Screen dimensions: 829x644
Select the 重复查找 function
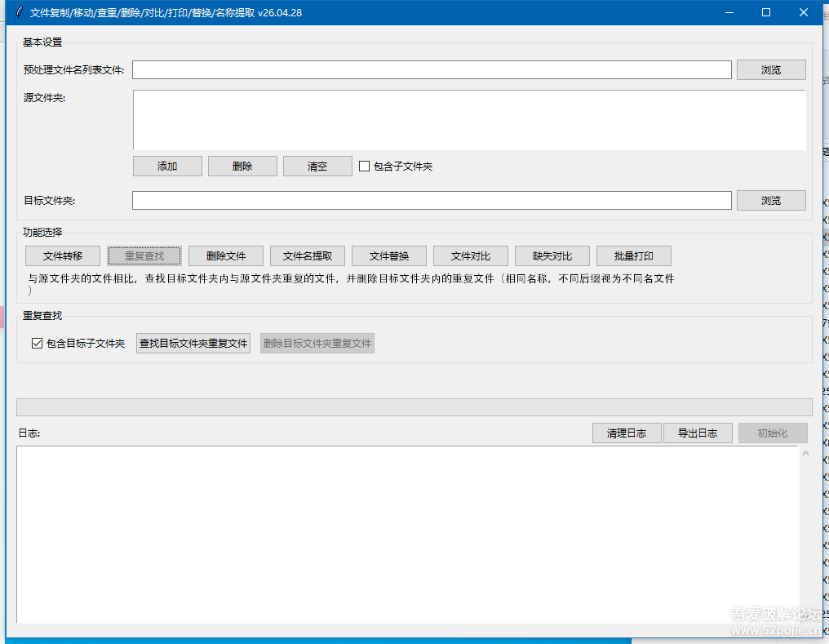(x=144, y=256)
